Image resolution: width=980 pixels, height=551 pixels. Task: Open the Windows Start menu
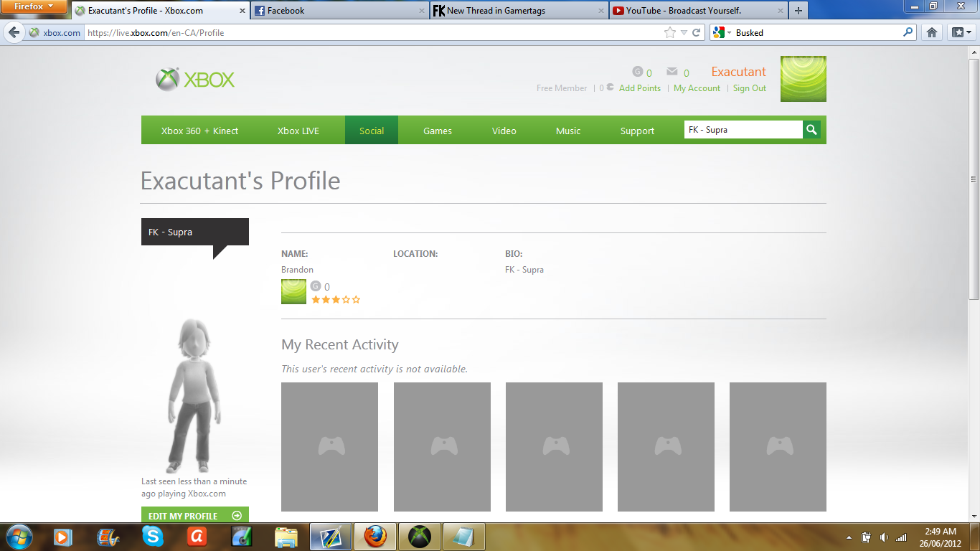[x=18, y=537]
